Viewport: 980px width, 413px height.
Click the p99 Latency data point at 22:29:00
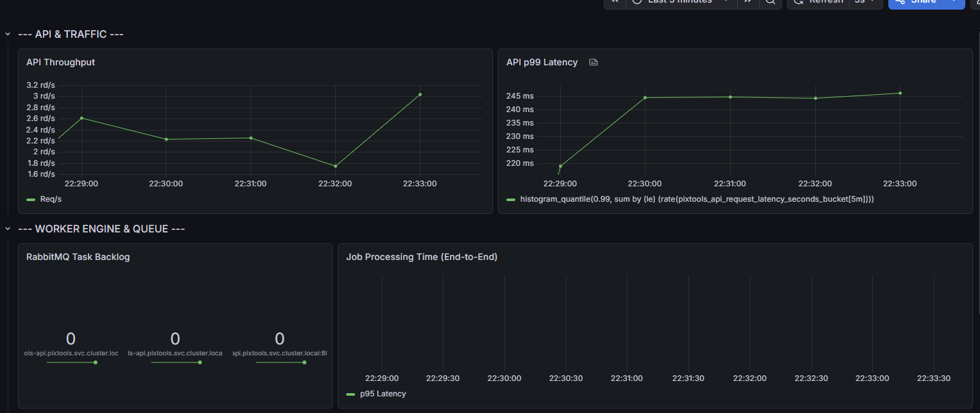point(560,166)
